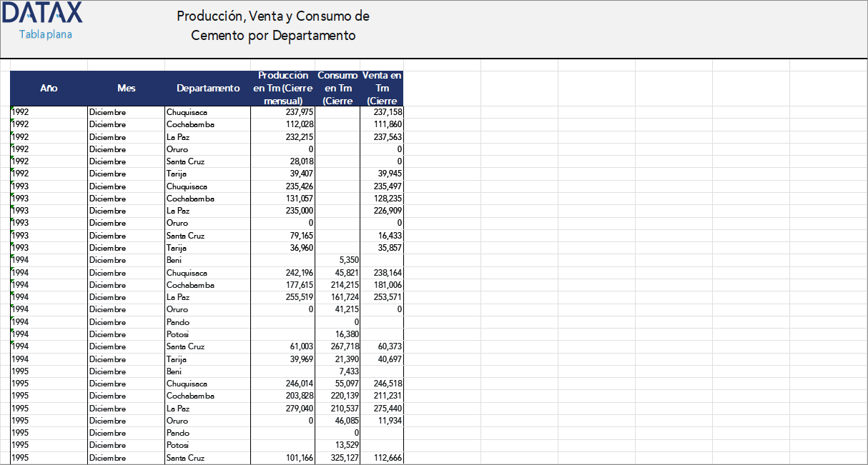The height and width of the screenshot is (465, 868).
Task: Select the "Consumo en Tm" column header
Action: [x=337, y=88]
